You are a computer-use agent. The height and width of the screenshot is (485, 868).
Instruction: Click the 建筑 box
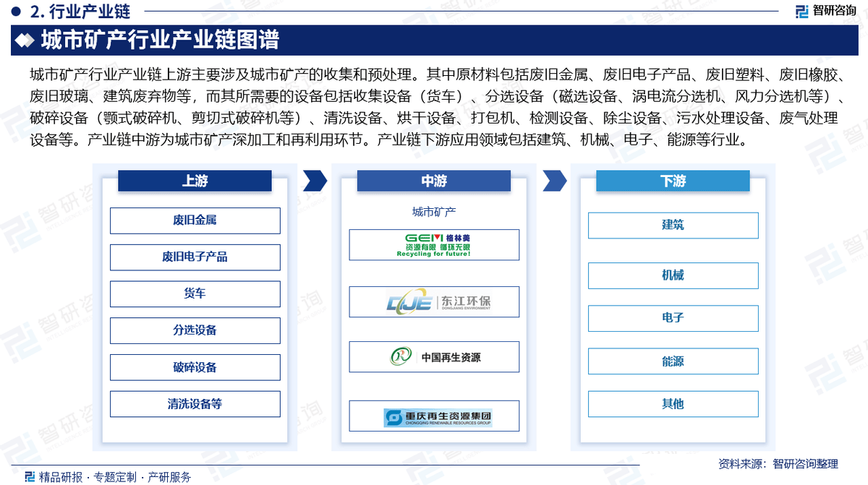coord(673,226)
